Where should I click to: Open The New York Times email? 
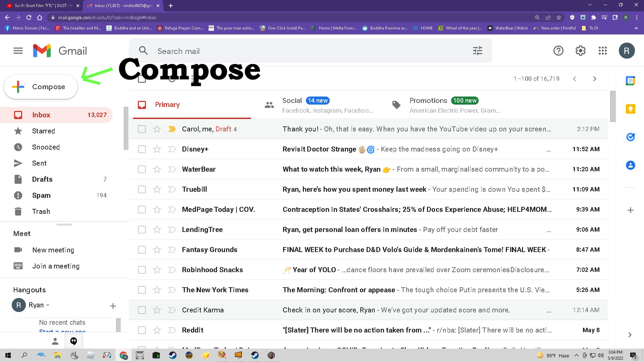(368, 290)
